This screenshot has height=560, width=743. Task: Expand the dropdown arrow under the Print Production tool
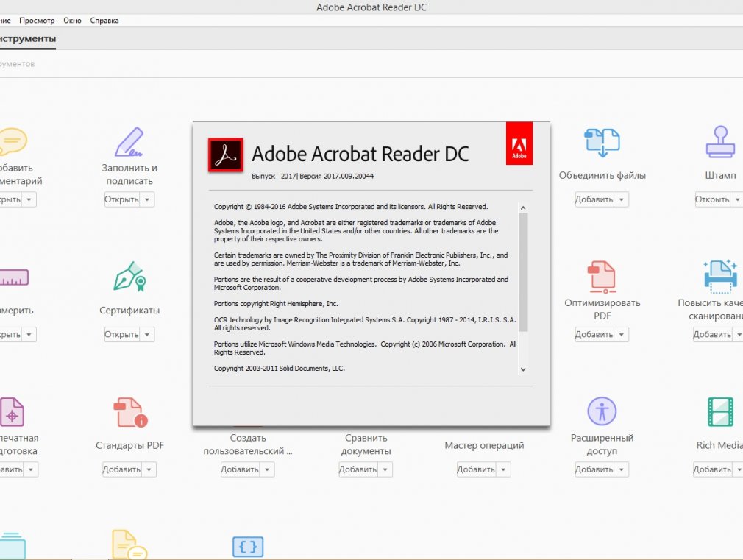pyautogui.click(x=31, y=470)
